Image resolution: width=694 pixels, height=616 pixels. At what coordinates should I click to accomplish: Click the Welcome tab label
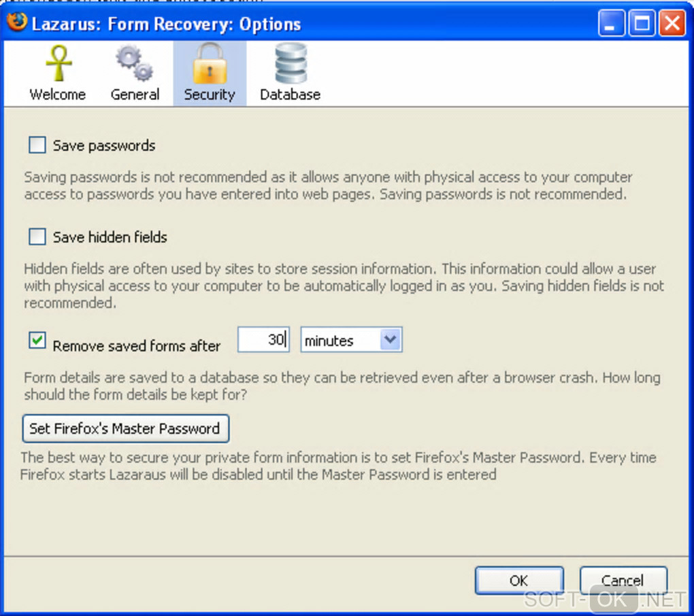tap(58, 95)
